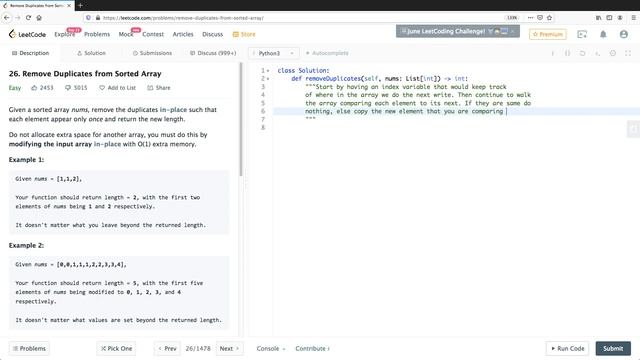640x360 pixels.
Task: Expand the Console panel
Action: tap(271, 349)
